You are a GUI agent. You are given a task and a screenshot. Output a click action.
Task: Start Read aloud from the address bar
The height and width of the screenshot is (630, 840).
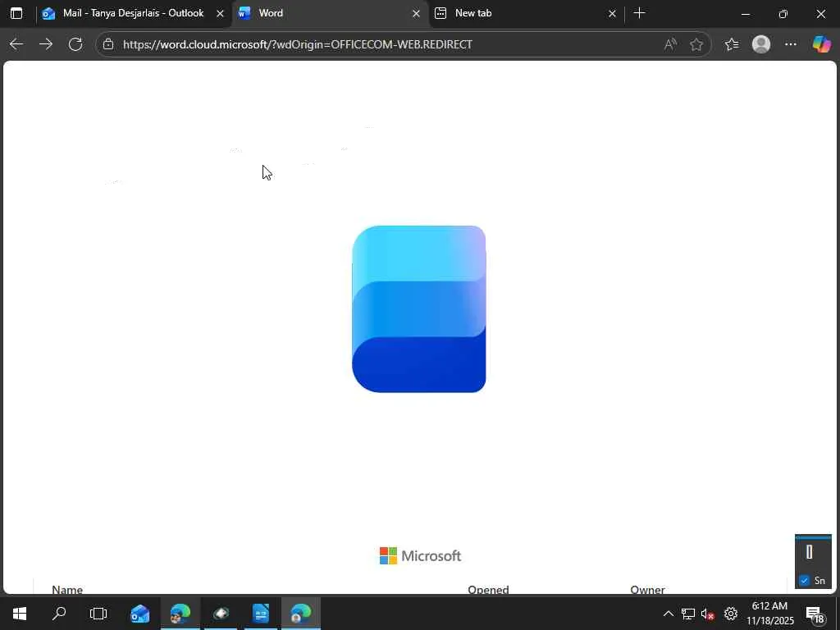670,44
